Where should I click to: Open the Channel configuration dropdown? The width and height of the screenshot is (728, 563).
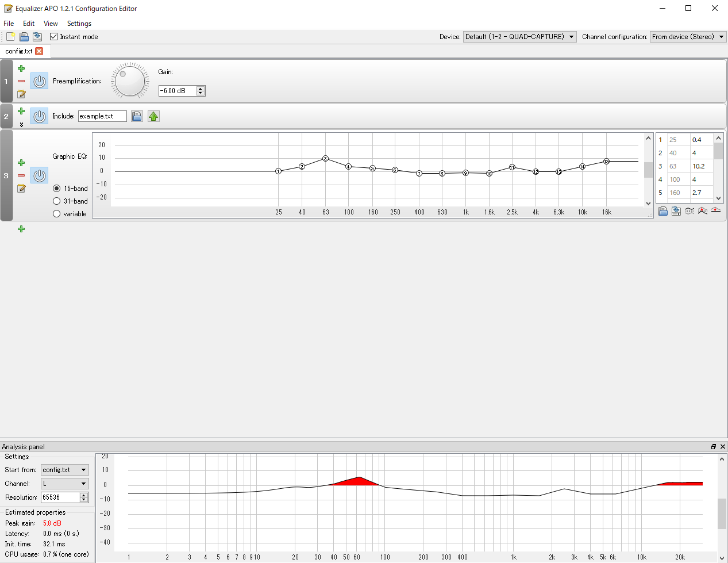(688, 37)
